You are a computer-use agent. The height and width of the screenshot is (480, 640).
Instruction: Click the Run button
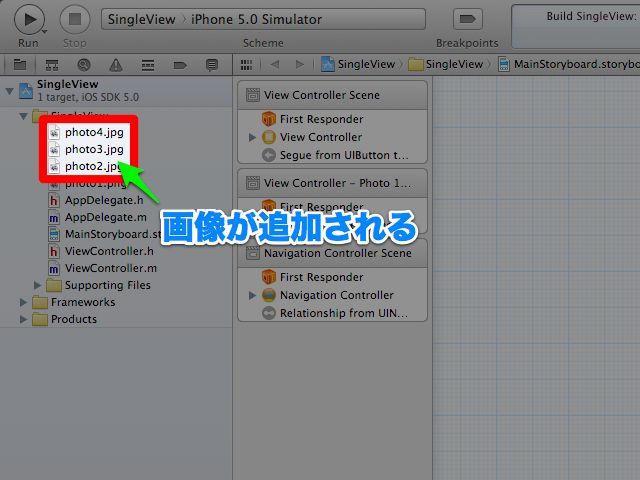tap(29, 19)
